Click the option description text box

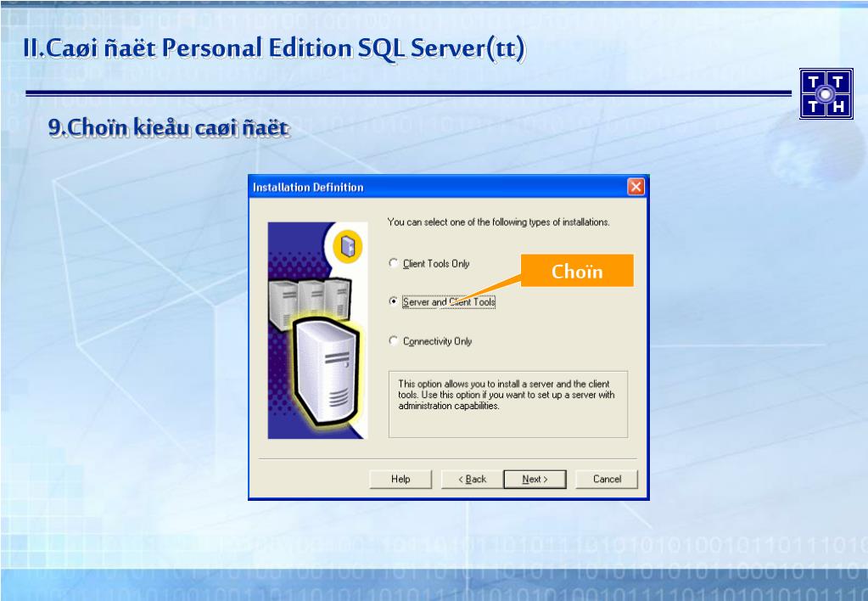(508, 404)
